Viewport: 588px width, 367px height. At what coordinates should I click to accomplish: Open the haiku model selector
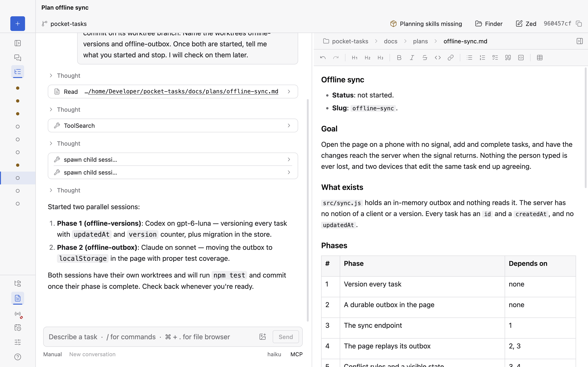click(274, 354)
